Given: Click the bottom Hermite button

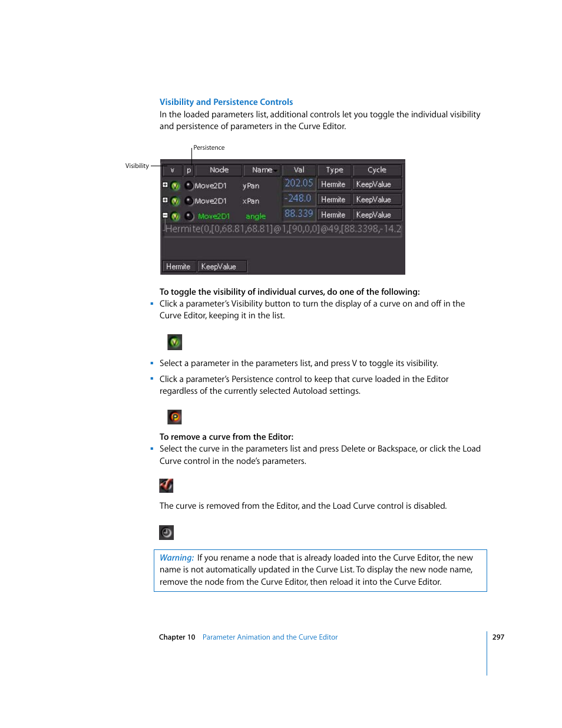Looking at the screenshot, I should tap(178, 266).
